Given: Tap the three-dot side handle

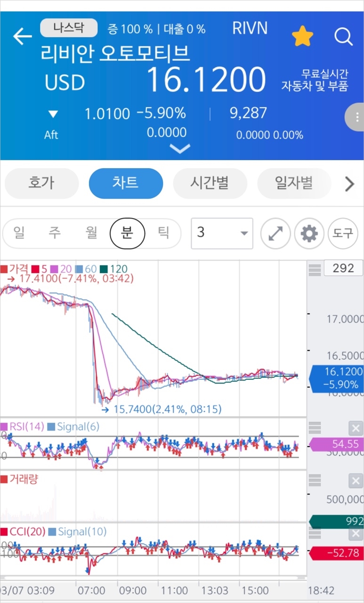Looking at the screenshot, I should coord(355,117).
